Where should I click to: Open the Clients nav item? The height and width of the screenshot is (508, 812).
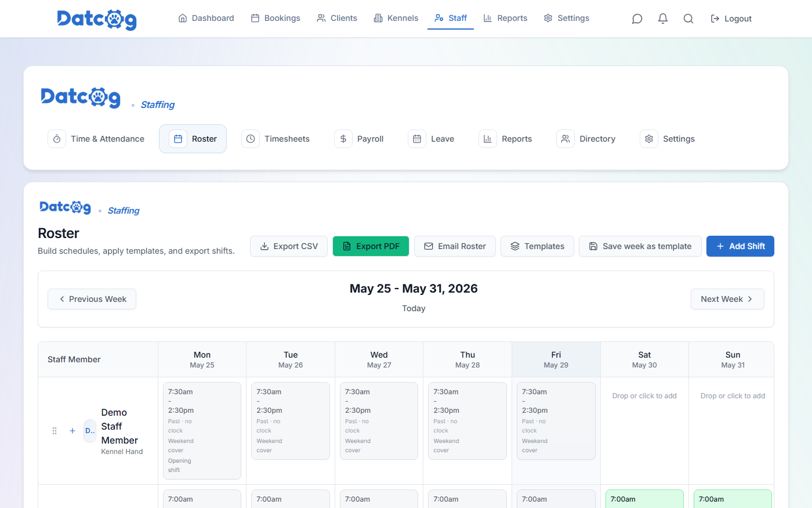coord(337,18)
